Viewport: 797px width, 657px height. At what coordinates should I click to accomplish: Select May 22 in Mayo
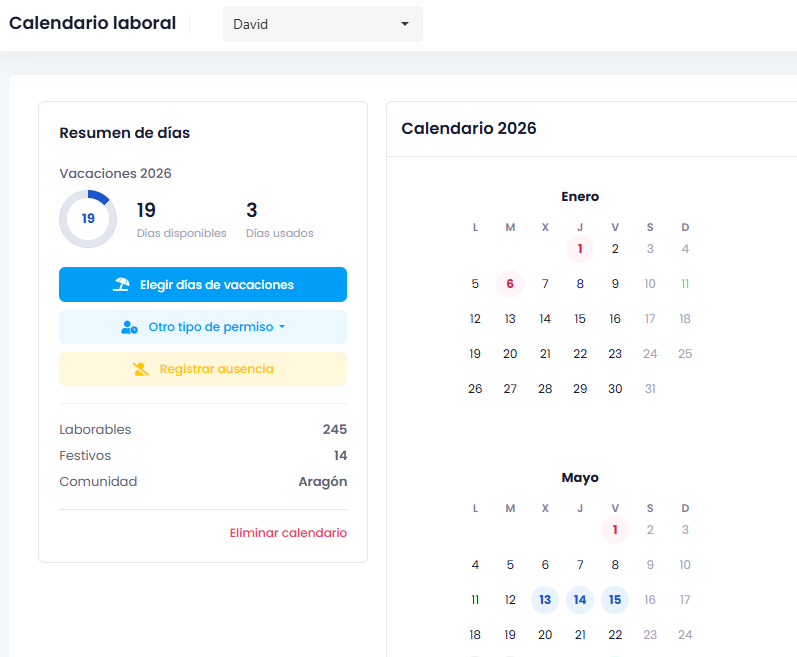(615, 635)
